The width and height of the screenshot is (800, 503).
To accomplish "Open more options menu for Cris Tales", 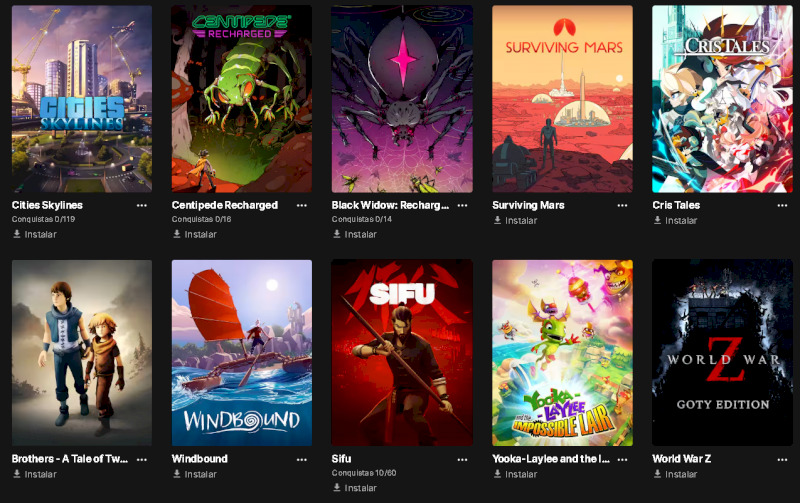I will [x=783, y=205].
